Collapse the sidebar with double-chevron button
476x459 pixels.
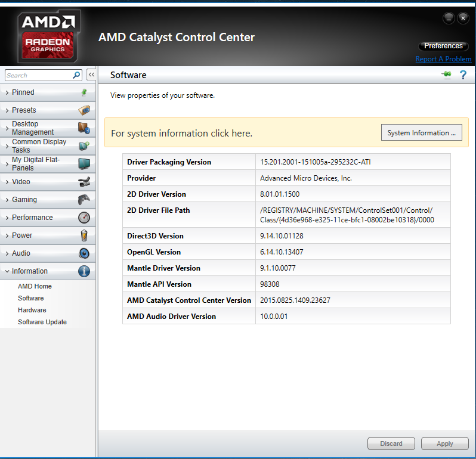coord(91,75)
